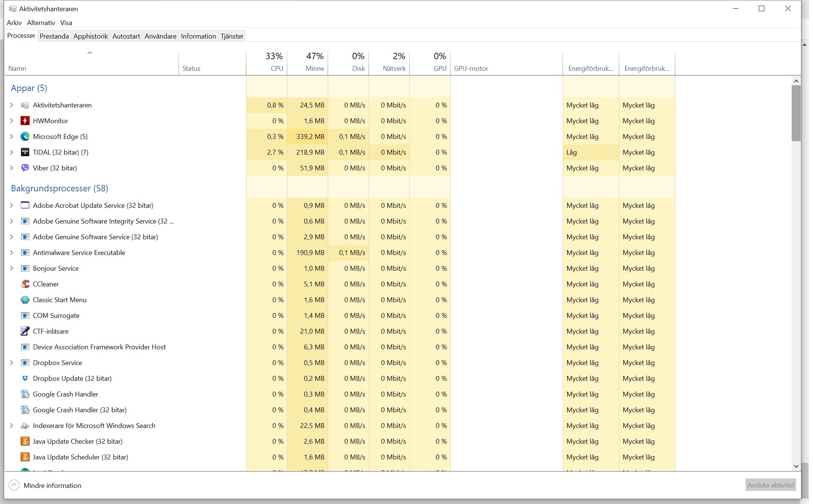Click the Adobe Genuine Software Integrity Service icon
This screenshot has width=813, height=504.
(x=25, y=221)
